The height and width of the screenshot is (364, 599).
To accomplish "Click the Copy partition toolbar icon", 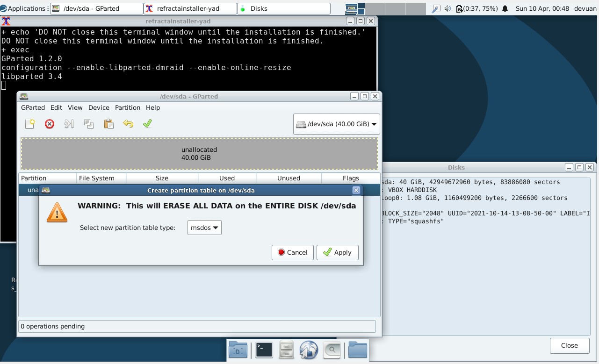I will [x=89, y=124].
